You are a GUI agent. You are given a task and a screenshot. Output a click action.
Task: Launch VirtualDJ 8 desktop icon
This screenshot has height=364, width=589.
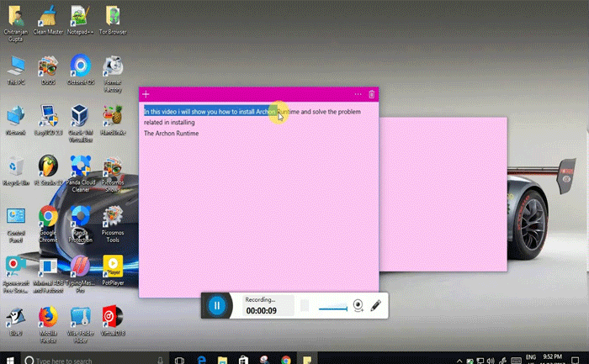coord(113,321)
